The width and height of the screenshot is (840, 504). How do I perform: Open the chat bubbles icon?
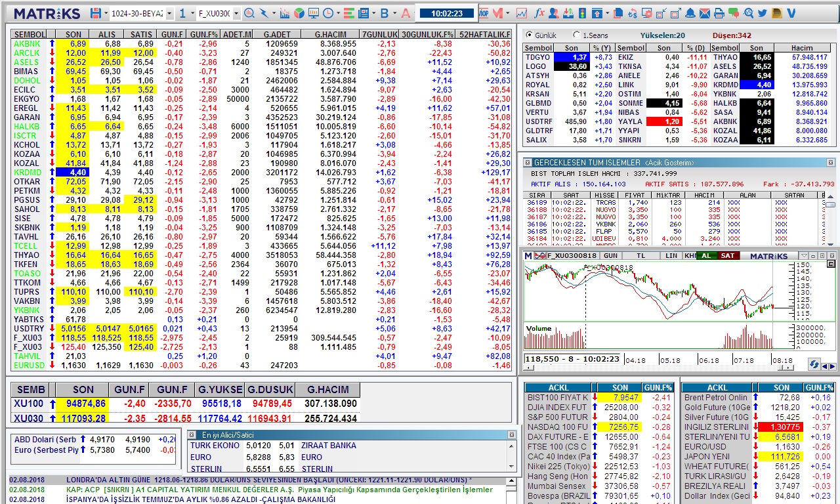734,13
